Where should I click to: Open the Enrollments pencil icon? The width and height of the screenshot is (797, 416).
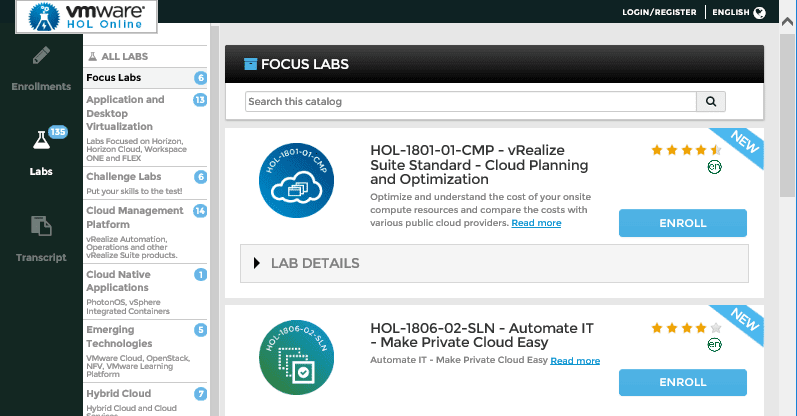(x=41, y=56)
